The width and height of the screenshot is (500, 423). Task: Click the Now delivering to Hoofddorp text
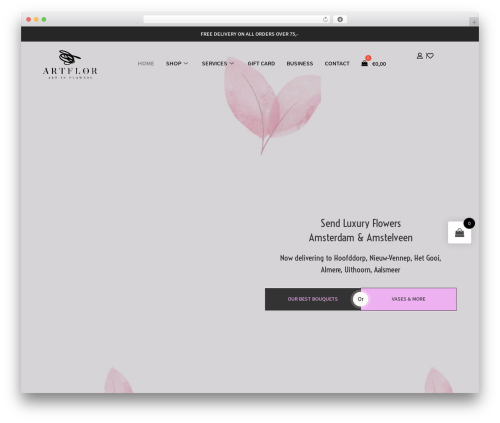pyautogui.click(x=360, y=264)
